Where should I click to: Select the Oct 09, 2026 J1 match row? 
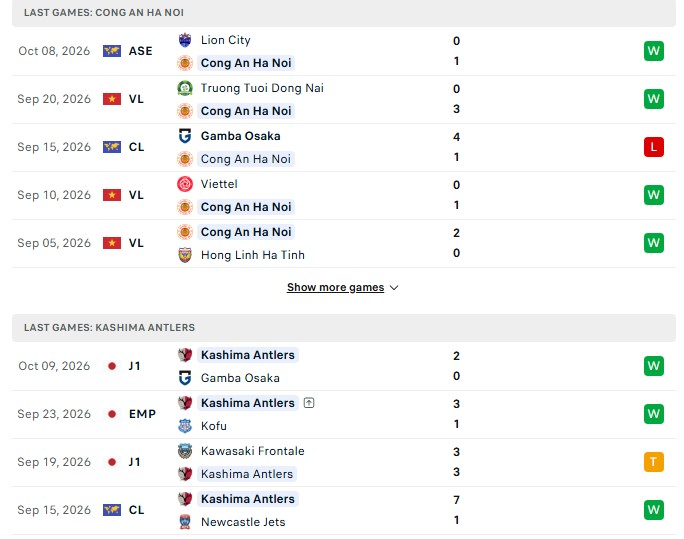(344, 366)
